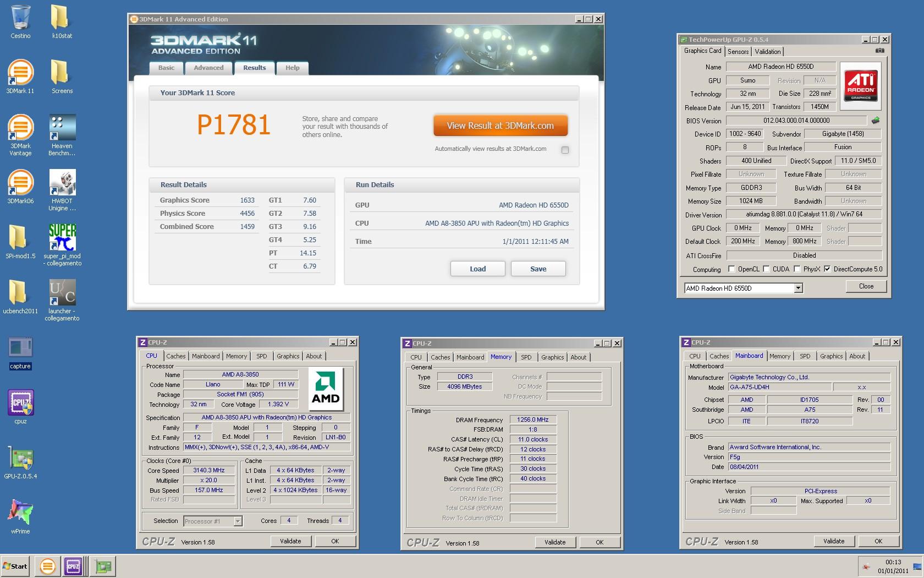Screen dimensions: 924x578
Task: Open About tab in the left CPU-Z window
Action: tap(314, 356)
